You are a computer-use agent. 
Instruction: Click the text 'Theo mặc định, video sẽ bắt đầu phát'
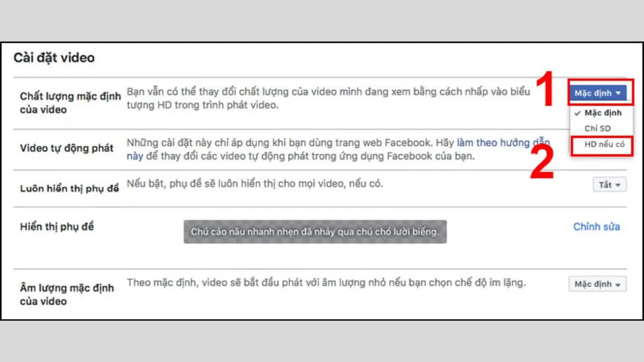click(x=215, y=283)
